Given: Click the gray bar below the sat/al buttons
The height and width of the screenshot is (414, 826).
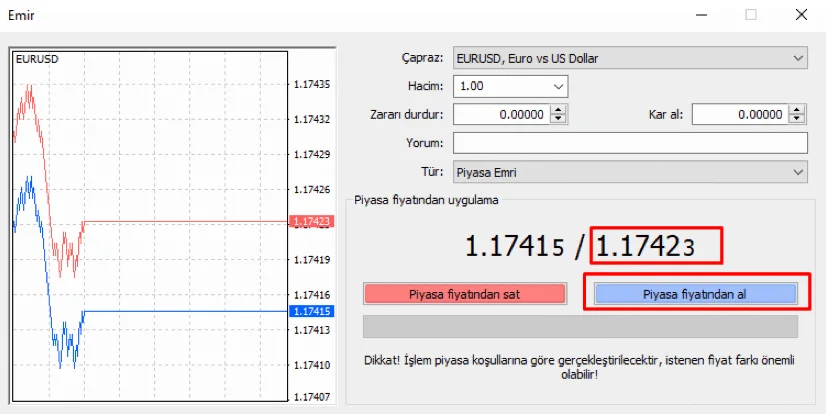Looking at the screenshot, I should pos(580,327).
